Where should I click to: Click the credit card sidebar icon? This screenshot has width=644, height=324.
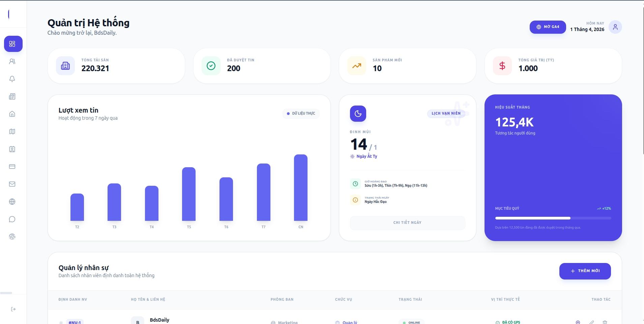[x=12, y=167]
